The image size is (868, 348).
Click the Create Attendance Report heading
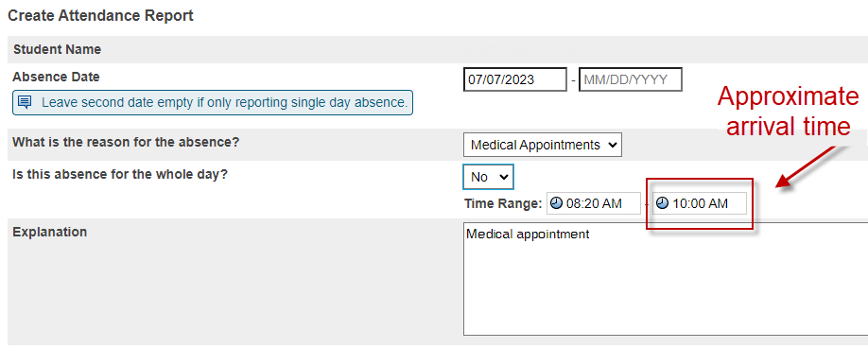pyautogui.click(x=101, y=15)
